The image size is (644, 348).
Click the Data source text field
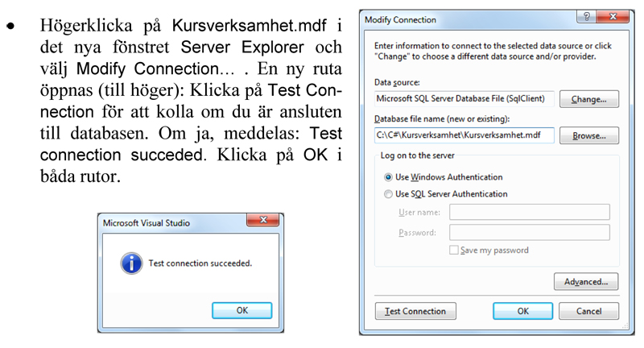pos(464,99)
